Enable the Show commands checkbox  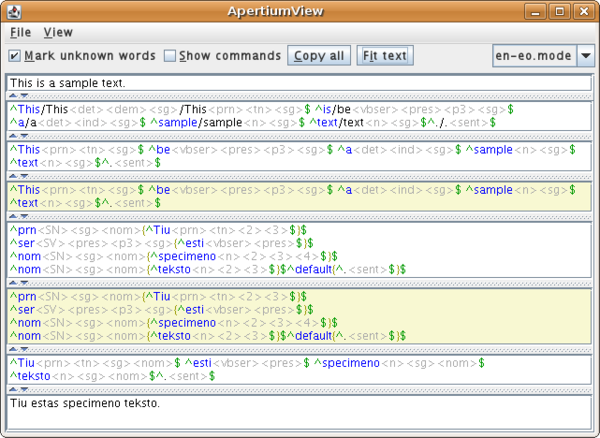(170, 56)
